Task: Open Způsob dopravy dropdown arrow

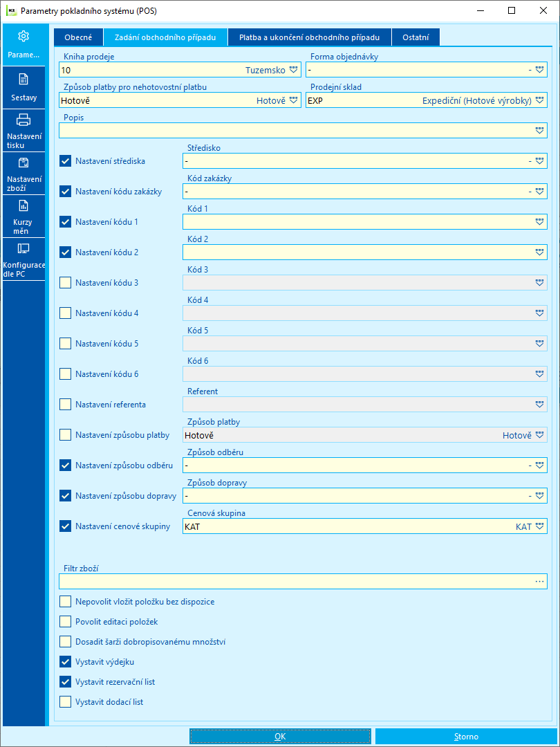Action: tap(539, 496)
